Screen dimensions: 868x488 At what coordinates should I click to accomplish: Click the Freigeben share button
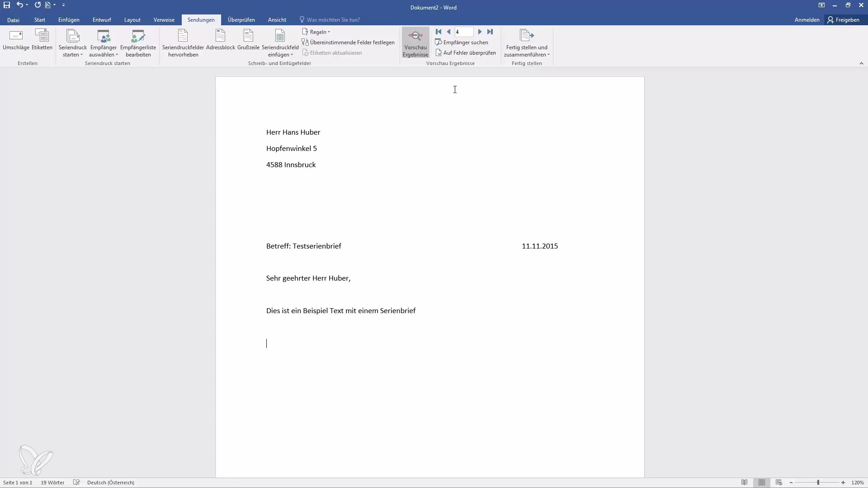[x=844, y=20]
